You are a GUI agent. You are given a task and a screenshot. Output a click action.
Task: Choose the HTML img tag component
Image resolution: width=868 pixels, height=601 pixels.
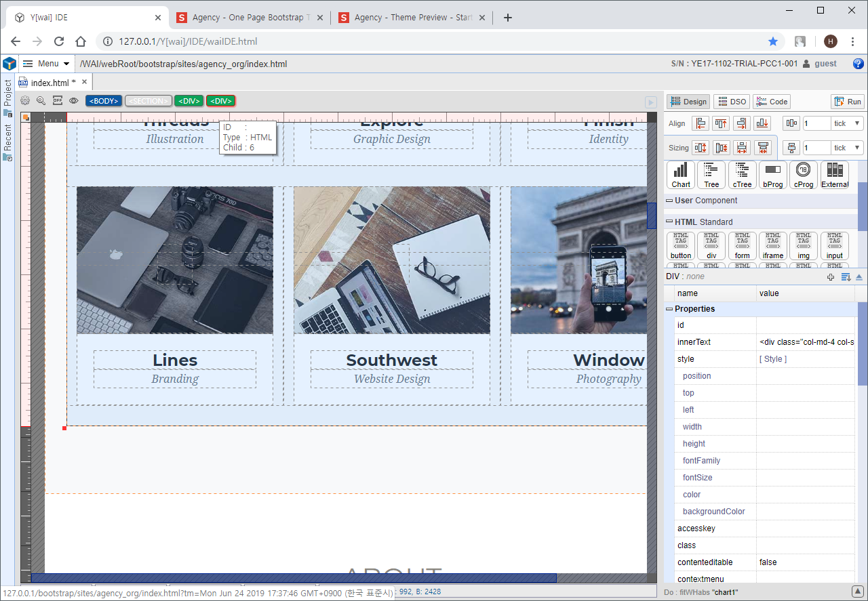pos(804,246)
